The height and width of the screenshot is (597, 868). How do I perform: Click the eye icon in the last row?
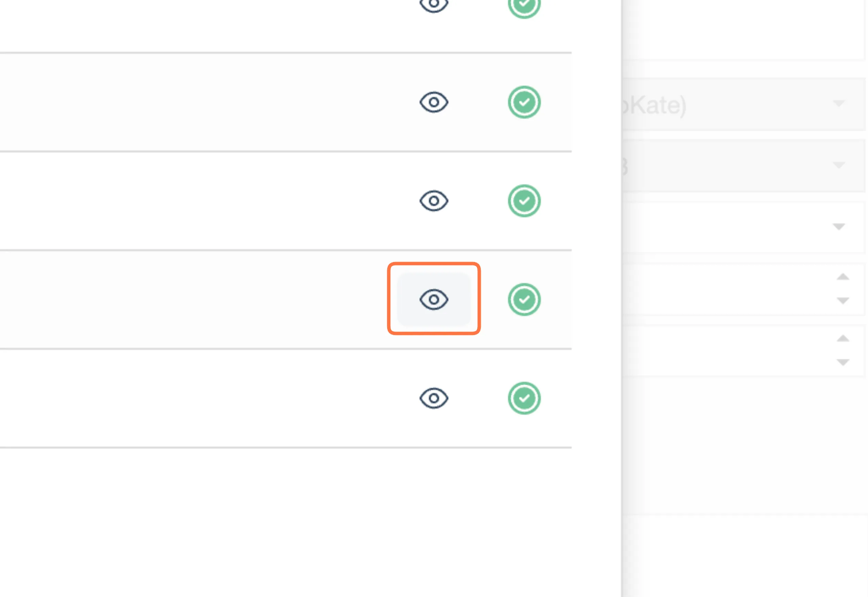434,398
